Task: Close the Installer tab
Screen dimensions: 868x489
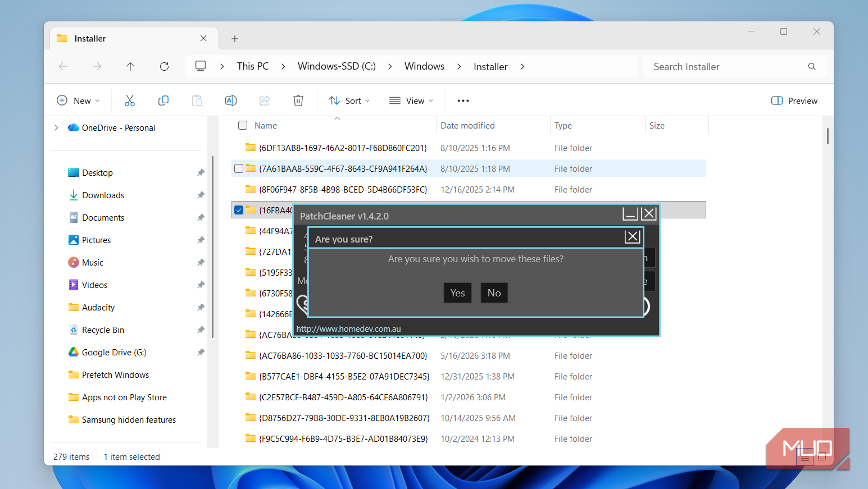Action: [x=203, y=38]
